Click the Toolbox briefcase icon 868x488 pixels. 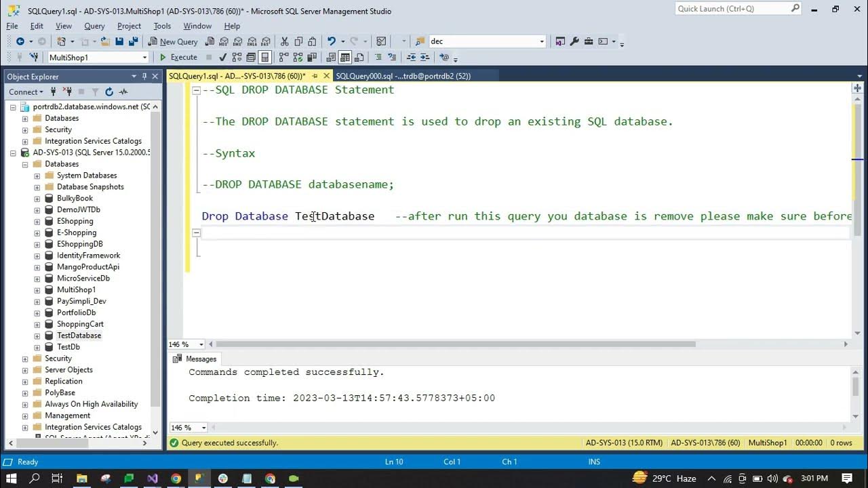(589, 41)
